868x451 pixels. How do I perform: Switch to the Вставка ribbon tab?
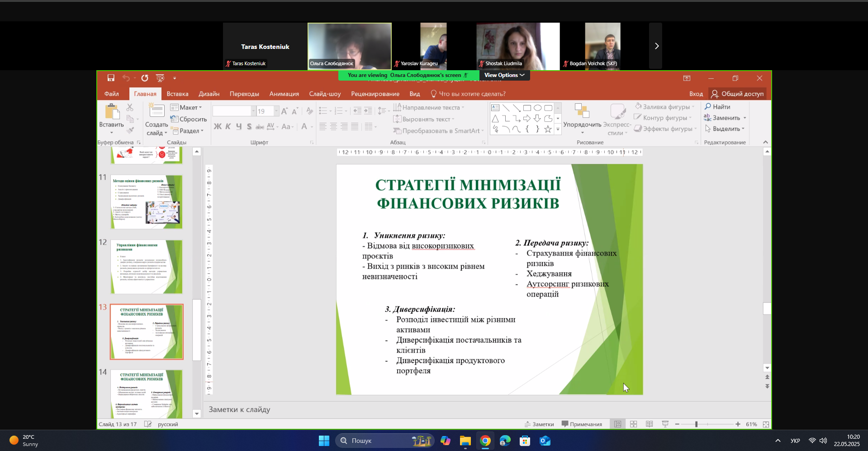click(177, 94)
